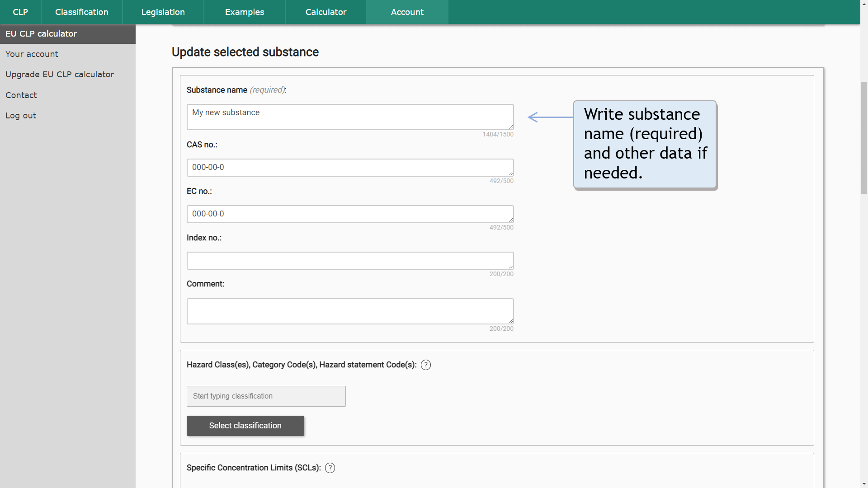The height and width of the screenshot is (488, 868).
Task: Click the Comment text area
Action: [x=350, y=311]
